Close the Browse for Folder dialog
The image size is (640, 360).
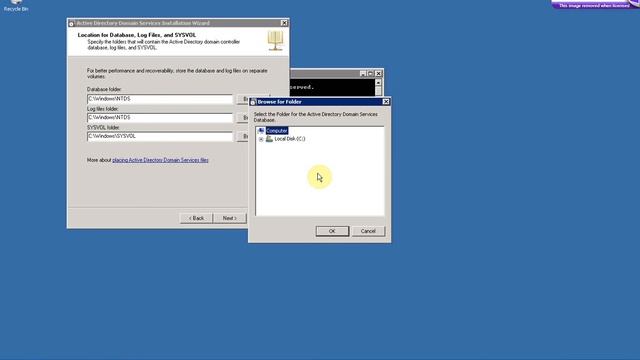point(386,102)
